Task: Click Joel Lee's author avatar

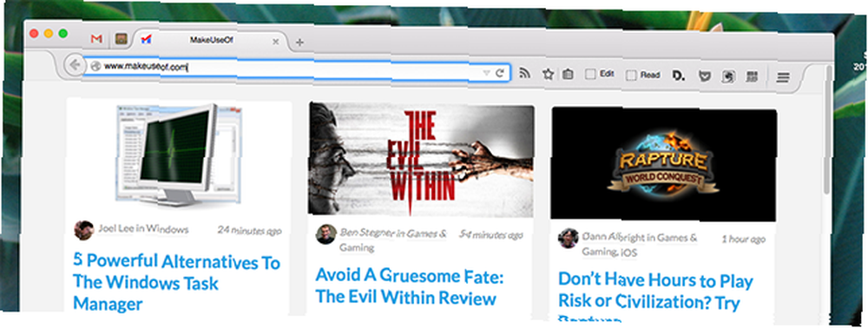Action: 83,230
